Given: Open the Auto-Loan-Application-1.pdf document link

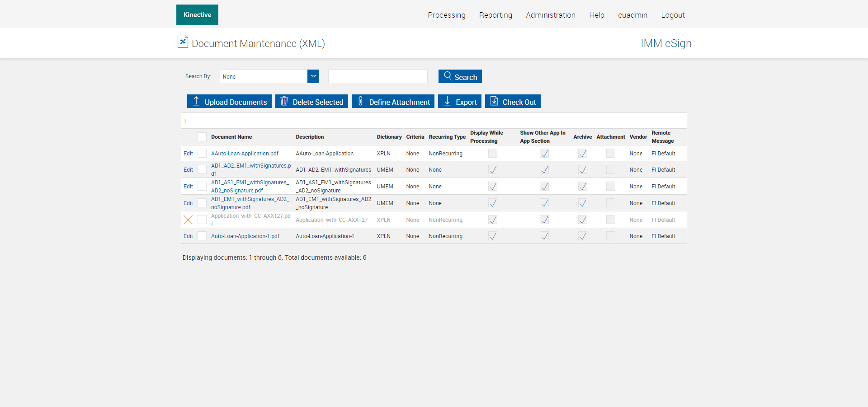Looking at the screenshot, I should coord(245,236).
